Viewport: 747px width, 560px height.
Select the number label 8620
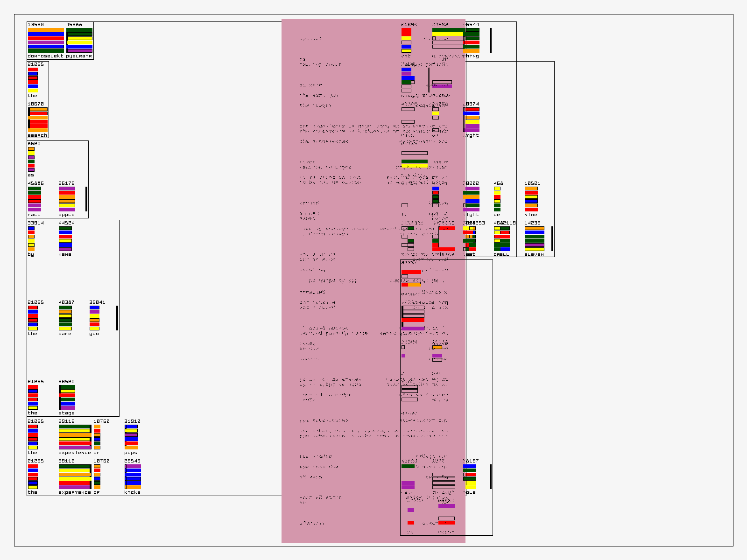[34, 144]
